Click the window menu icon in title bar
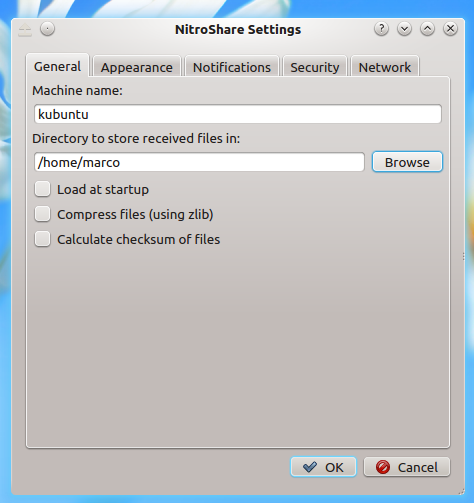The width and height of the screenshot is (474, 503). (x=25, y=30)
